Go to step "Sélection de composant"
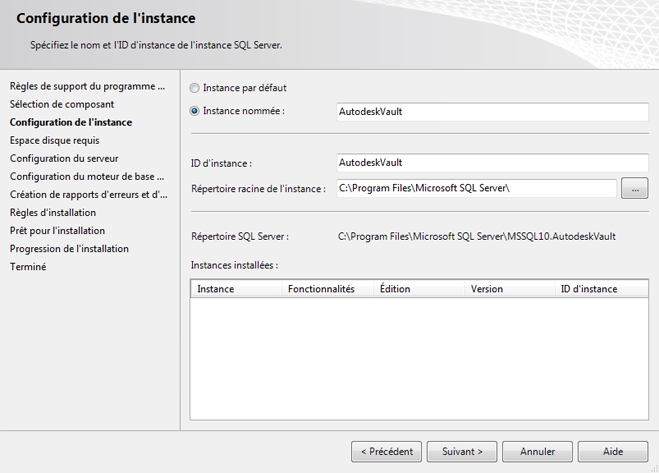659x473 pixels. (x=62, y=104)
